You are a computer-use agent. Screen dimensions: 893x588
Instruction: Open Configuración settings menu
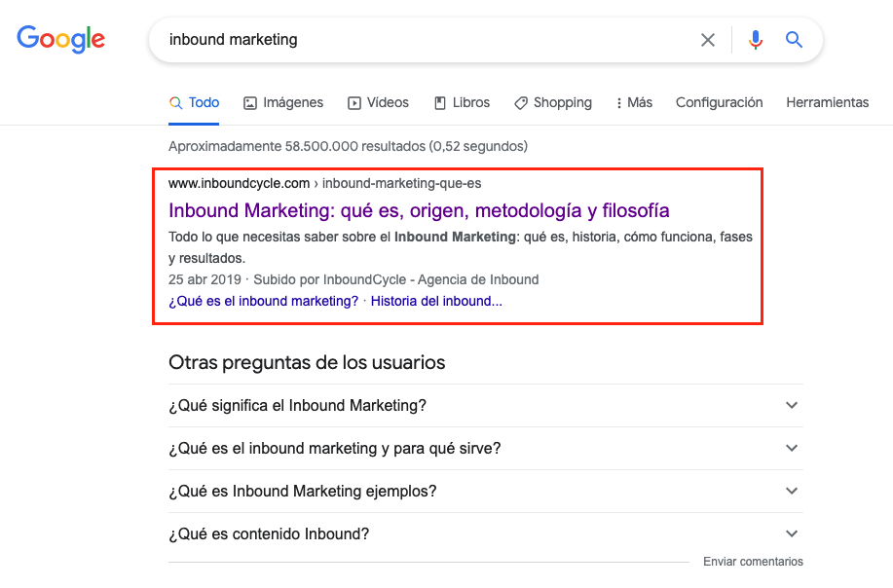pyautogui.click(x=720, y=102)
